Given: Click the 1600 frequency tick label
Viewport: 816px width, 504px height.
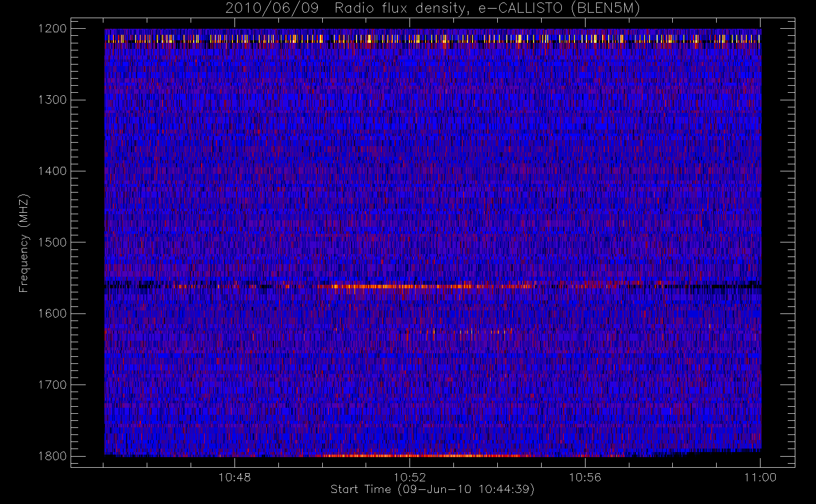Looking at the screenshot, I should point(52,313).
